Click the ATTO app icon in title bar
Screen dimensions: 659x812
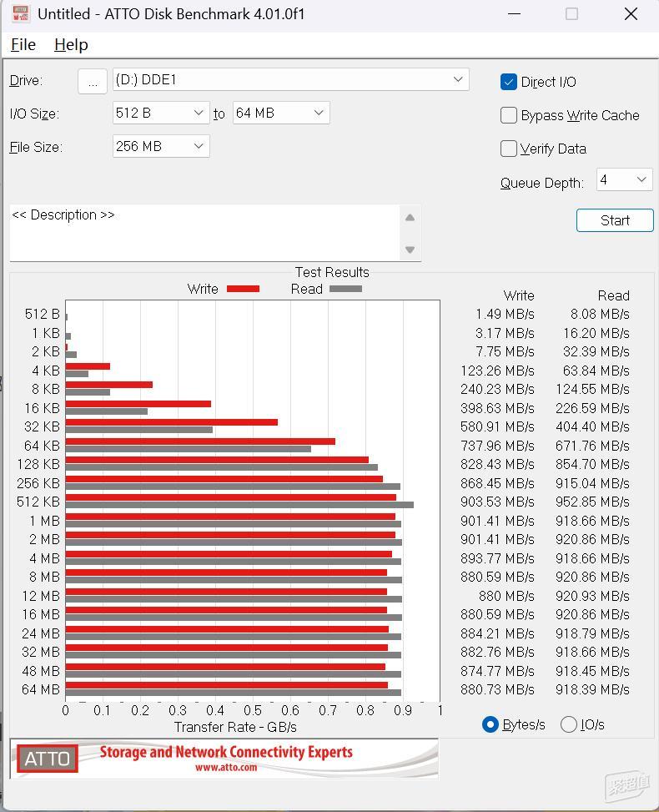pyautogui.click(x=21, y=13)
